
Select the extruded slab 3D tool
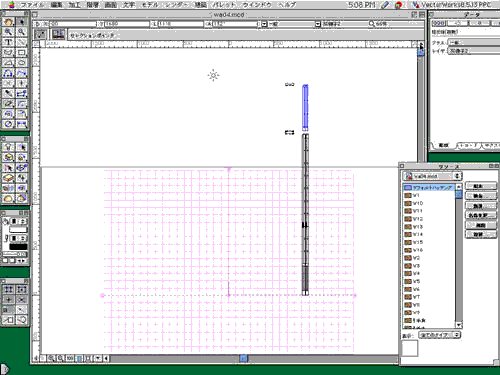[8, 178]
